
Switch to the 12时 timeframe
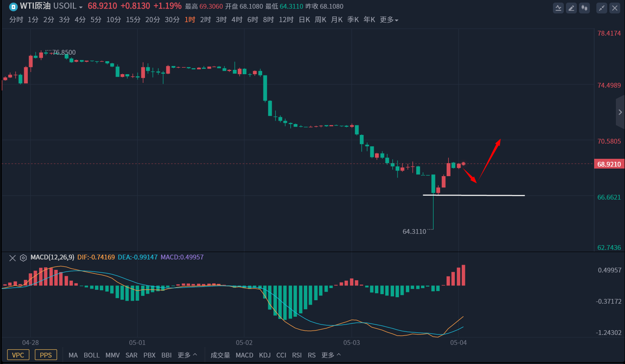coord(286,20)
